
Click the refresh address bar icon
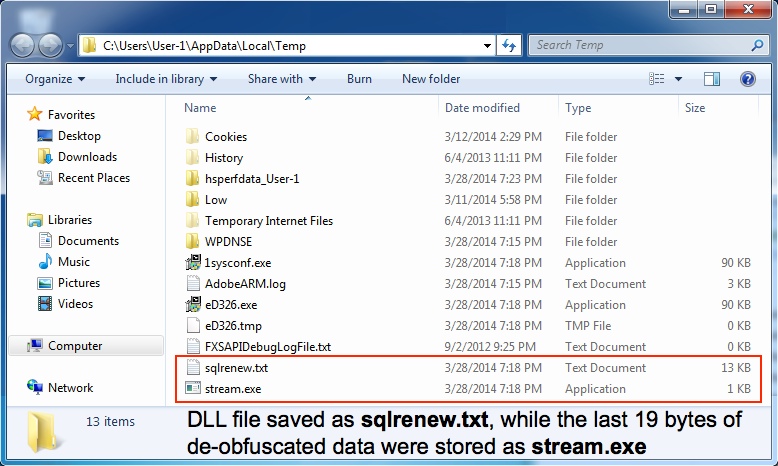coord(509,46)
